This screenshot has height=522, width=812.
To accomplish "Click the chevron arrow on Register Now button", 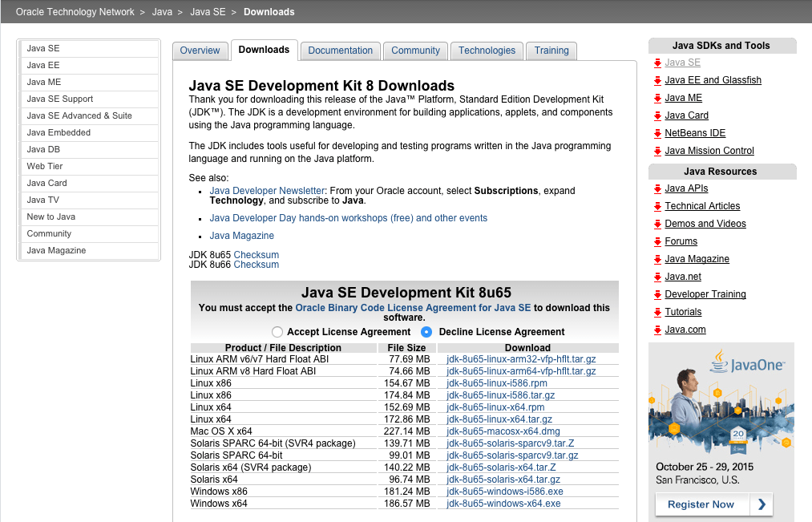I will tap(762, 504).
